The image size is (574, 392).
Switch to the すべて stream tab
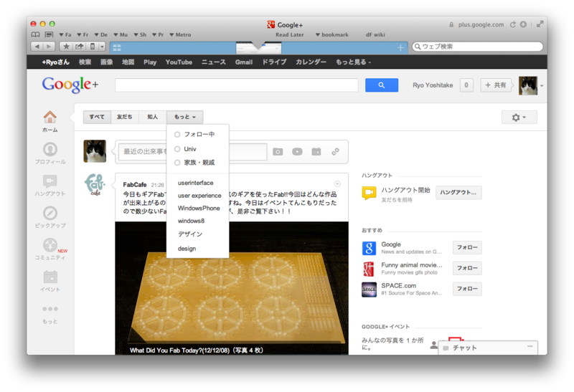[97, 117]
